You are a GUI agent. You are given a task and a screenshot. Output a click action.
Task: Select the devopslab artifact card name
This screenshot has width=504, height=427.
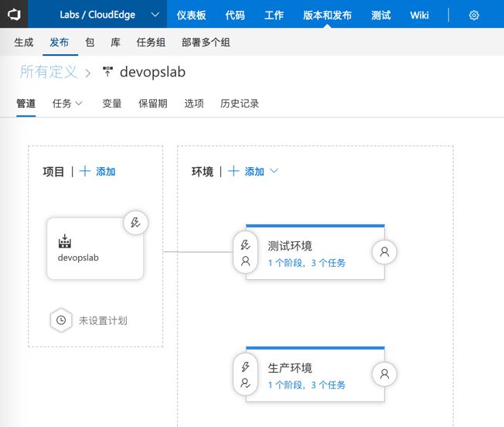[78, 258]
